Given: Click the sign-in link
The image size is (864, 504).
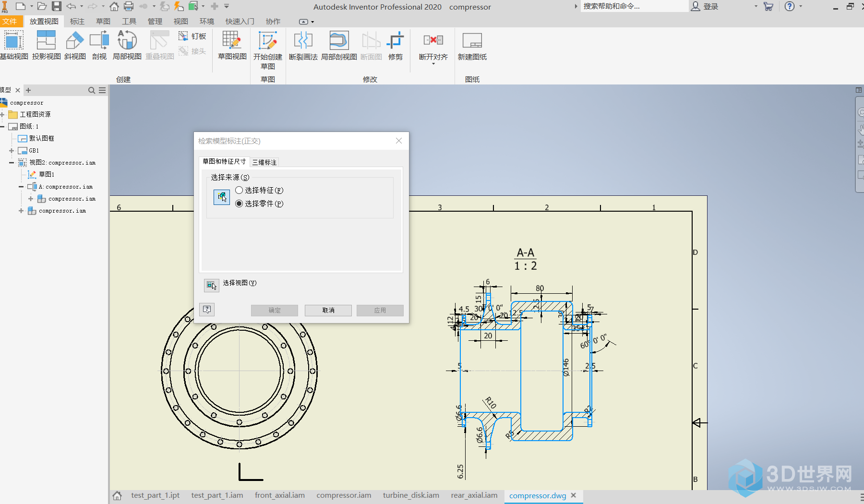Looking at the screenshot, I should (x=710, y=6).
